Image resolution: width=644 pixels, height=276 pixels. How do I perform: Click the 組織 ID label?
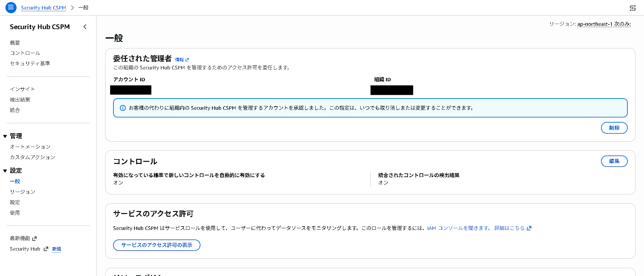pos(382,80)
